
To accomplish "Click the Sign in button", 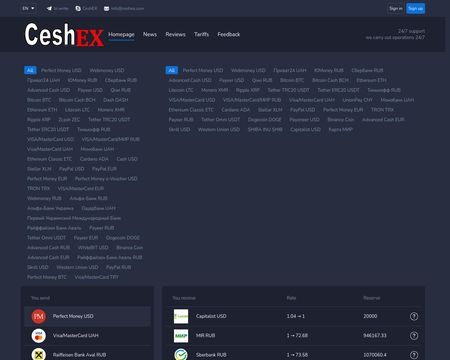I will click(x=396, y=9).
